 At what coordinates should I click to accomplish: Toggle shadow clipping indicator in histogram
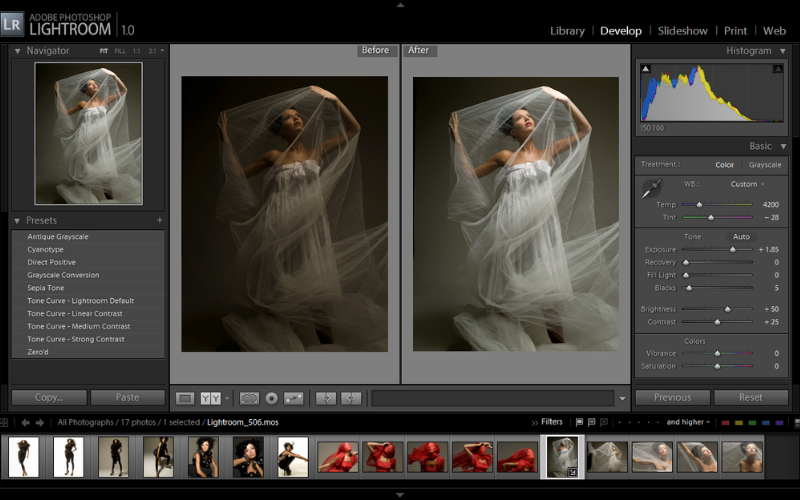(645, 69)
